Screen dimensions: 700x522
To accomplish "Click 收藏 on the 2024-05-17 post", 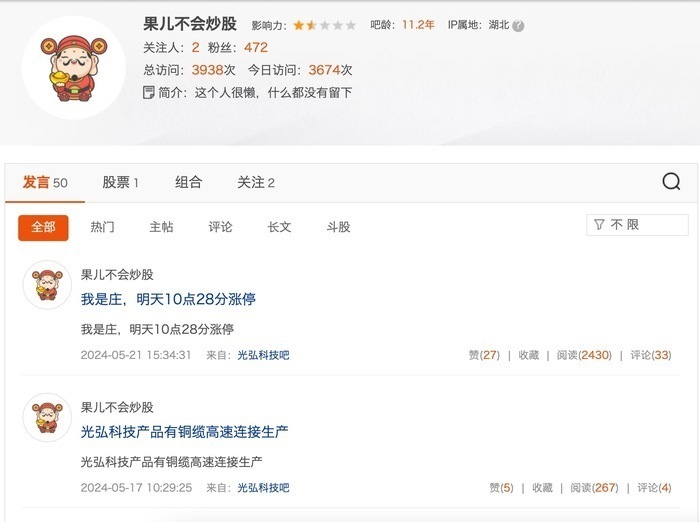I will coord(542,488).
